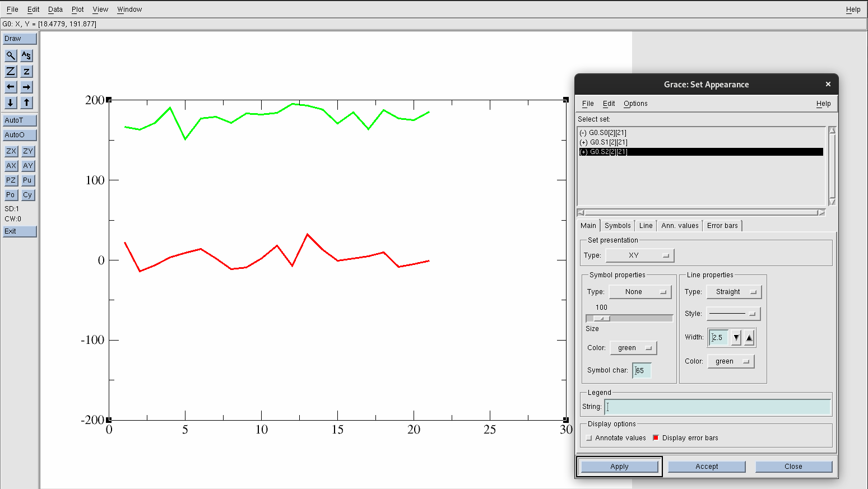This screenshot has width=868, height=489.
Task: Open the line Type dropdown showing Straight
Action: click(x=734, y=292)
